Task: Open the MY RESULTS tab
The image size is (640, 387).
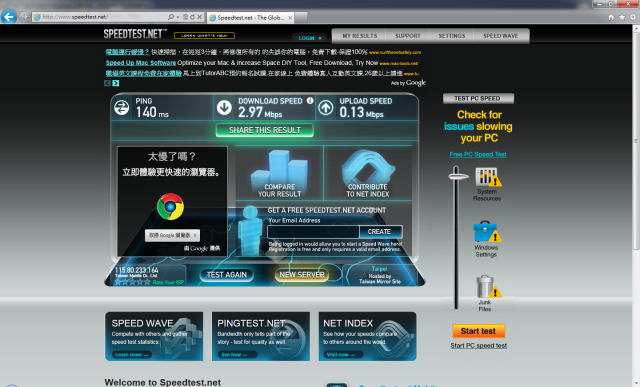Action: tap(360, 36)
